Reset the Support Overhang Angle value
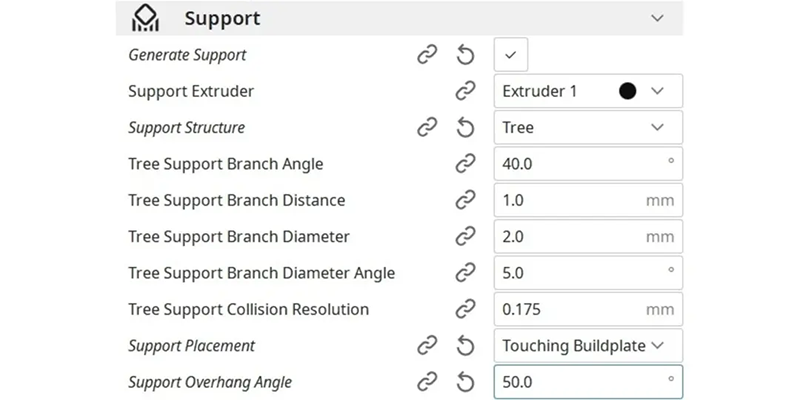The width and height of the screenshot is (800, 400). pos(465,382)
